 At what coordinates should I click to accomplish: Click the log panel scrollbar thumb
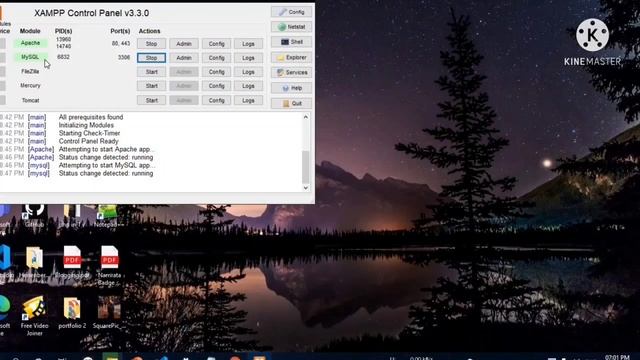coord(306,167)
